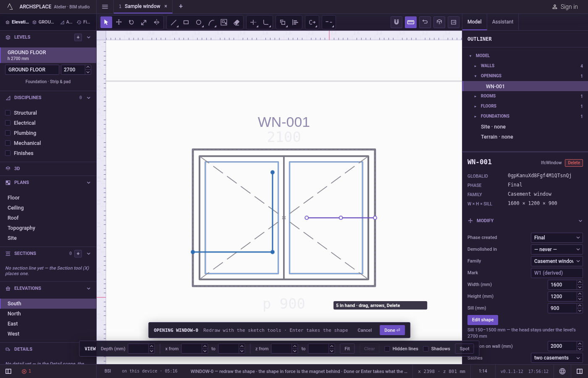Delete the WN-001 window
Screen dimensions: 588x378
(x=574, y=163)
